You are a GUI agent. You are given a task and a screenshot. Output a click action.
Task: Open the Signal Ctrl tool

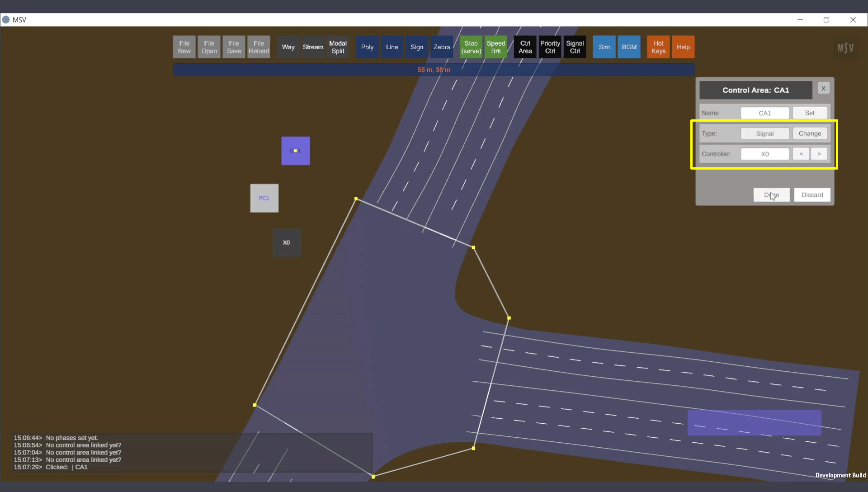pos(575,47)
